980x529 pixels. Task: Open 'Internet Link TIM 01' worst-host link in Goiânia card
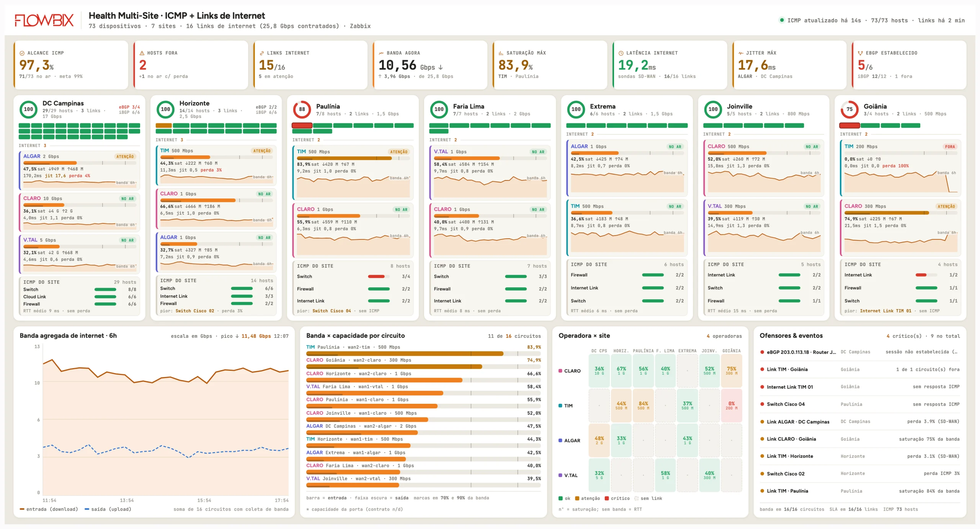885,311
